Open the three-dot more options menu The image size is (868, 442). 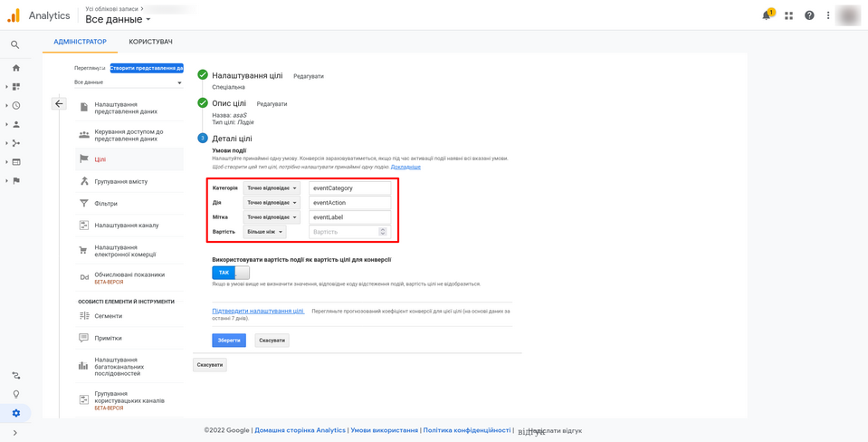(828, 15)
